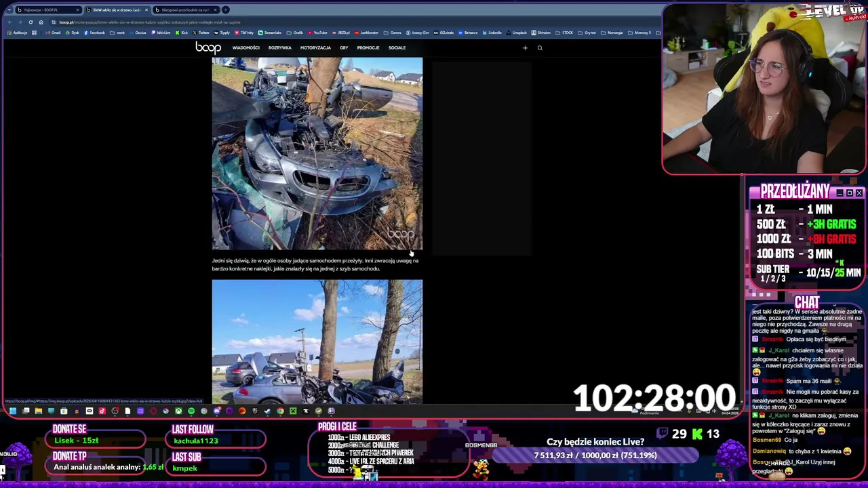Open the crashed BMW front photo
This screenshot has height=488, width=868.
[317, 154]
